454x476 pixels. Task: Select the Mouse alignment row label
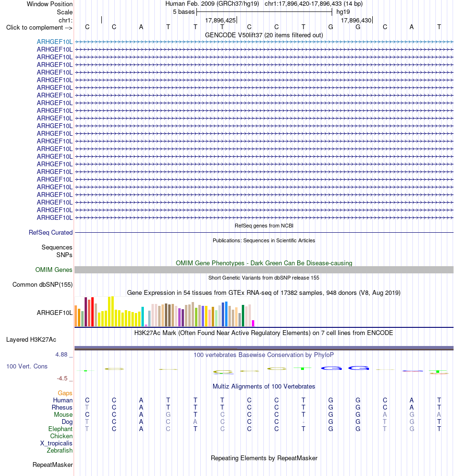[x=63, y=415]
